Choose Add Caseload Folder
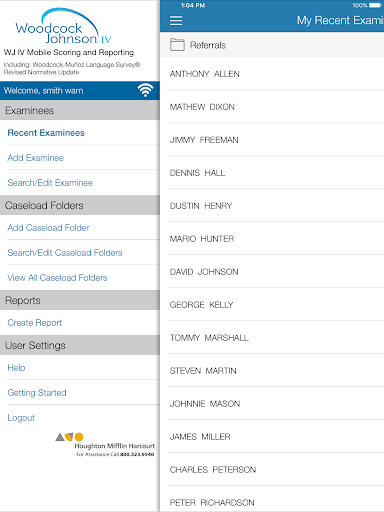Image resolution: width=384 pixels, height=512 pixels. [x=48, y=228]
